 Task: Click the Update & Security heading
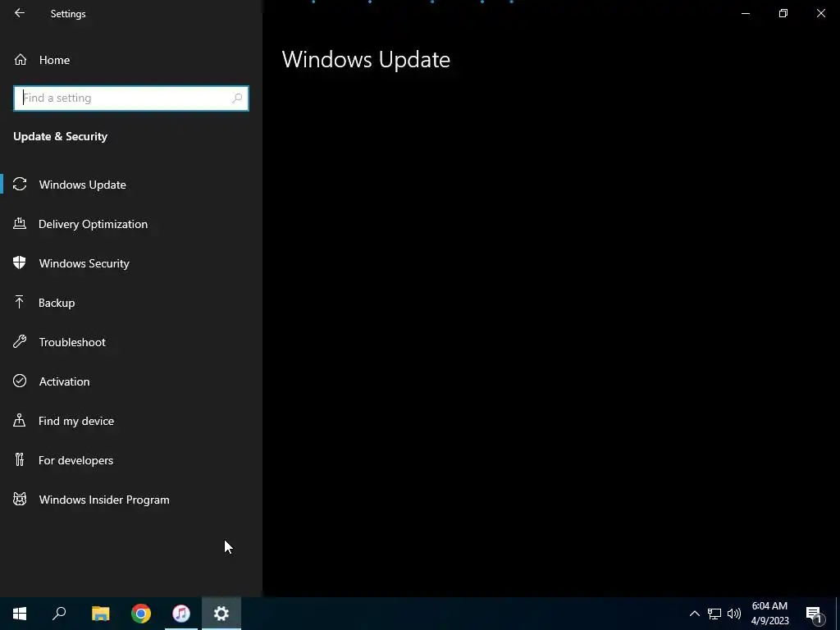(x=60, y=137)
